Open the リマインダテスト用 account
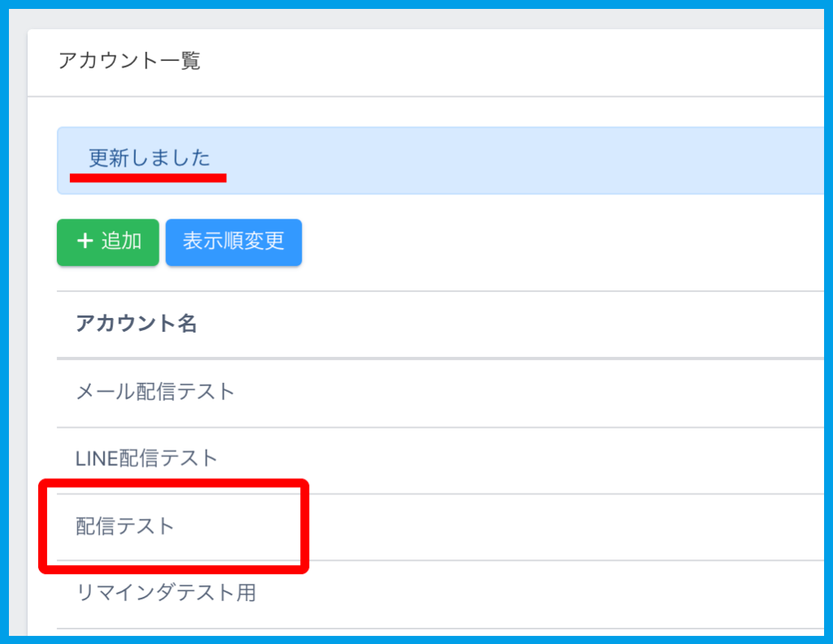Viewport: 833px width, 644px height. pyautogui.click(x=165, y=593)
